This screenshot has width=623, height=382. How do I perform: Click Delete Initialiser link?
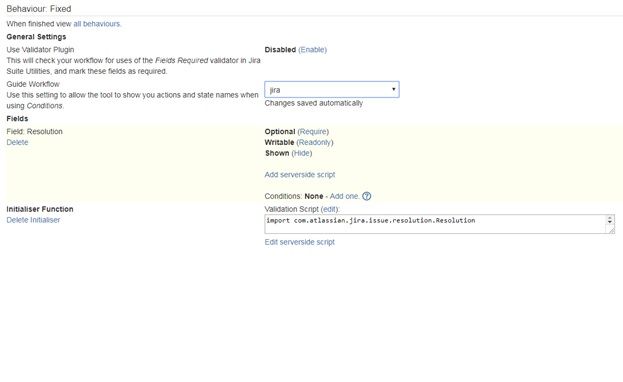(x=33, y=220)
